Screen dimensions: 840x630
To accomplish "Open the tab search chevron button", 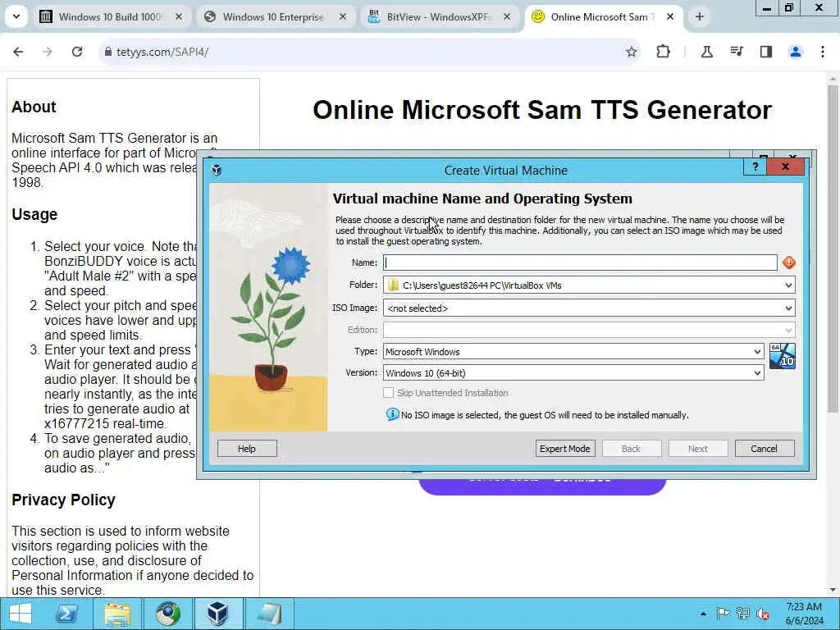I will click(x=16, y=16).
